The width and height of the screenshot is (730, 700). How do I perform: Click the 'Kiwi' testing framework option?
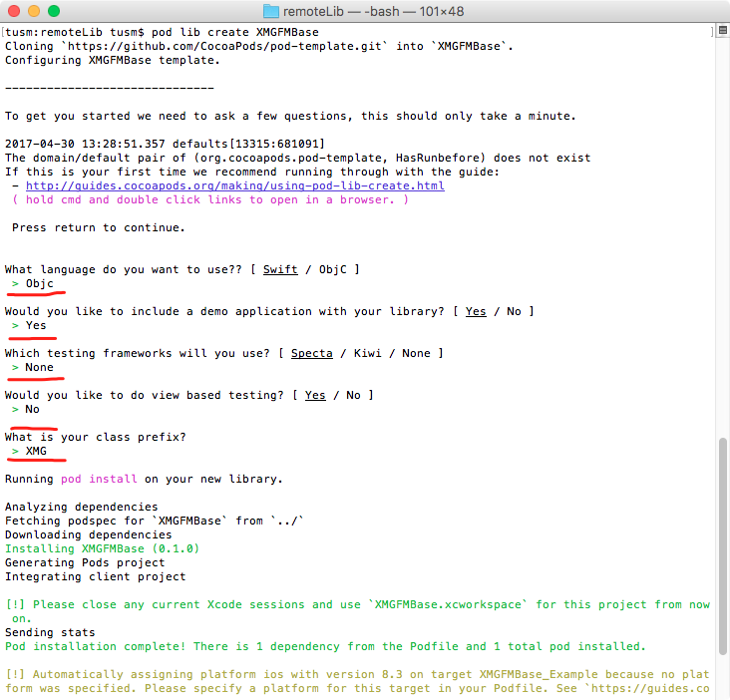click(x=367, y=353)
